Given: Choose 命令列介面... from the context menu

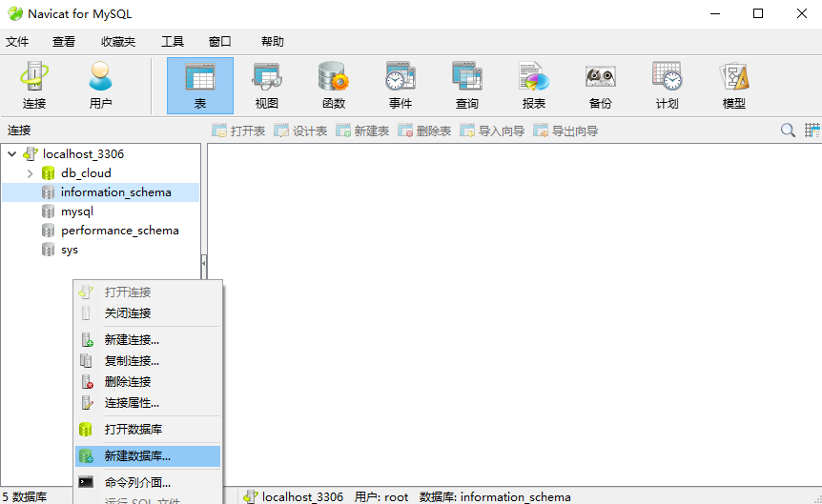Looking at the screenshot, I should point(148,482).
